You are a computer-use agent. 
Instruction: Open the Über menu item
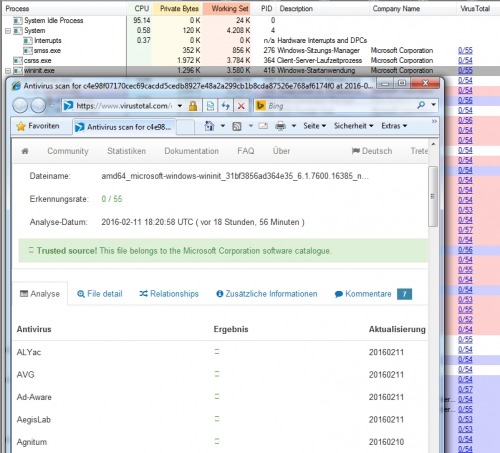point(281,151)
